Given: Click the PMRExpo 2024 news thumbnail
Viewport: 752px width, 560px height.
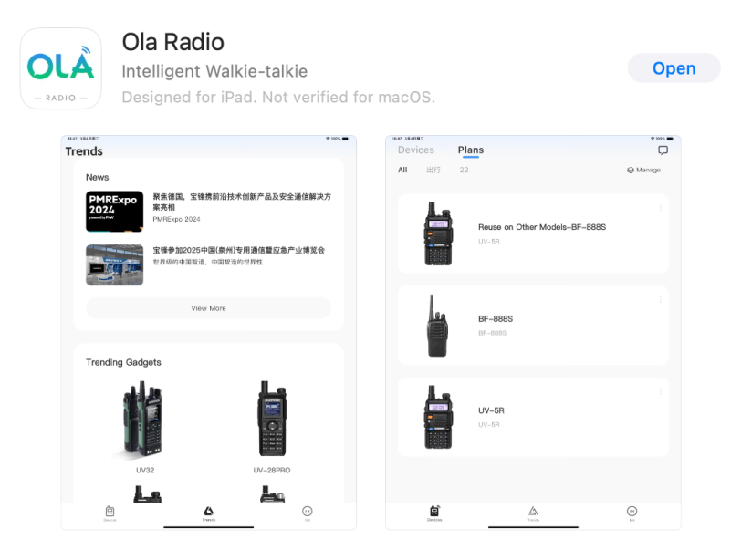Looking at the screenshot, I should point(114,212).
